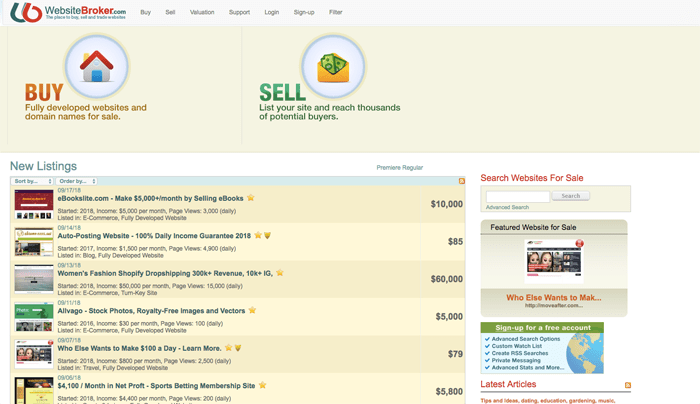The width and height of the screenshot is (700, 404).
Task: Click the $85 price value
Action: click(455, 242)
